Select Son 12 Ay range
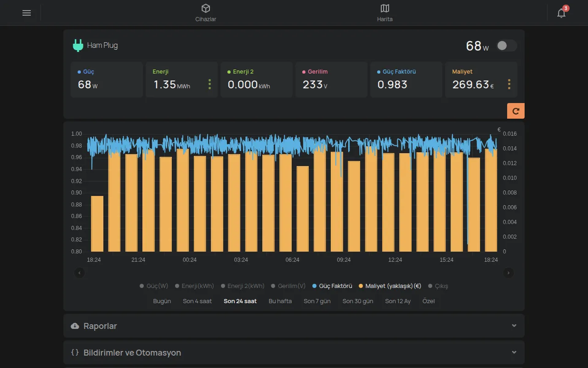This screenshot has width=588, height=368. pos(398,301)
